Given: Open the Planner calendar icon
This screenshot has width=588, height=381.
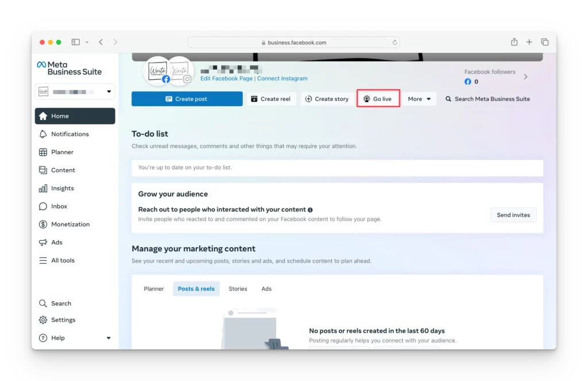Looking at the screenshot, I should 43,152.
